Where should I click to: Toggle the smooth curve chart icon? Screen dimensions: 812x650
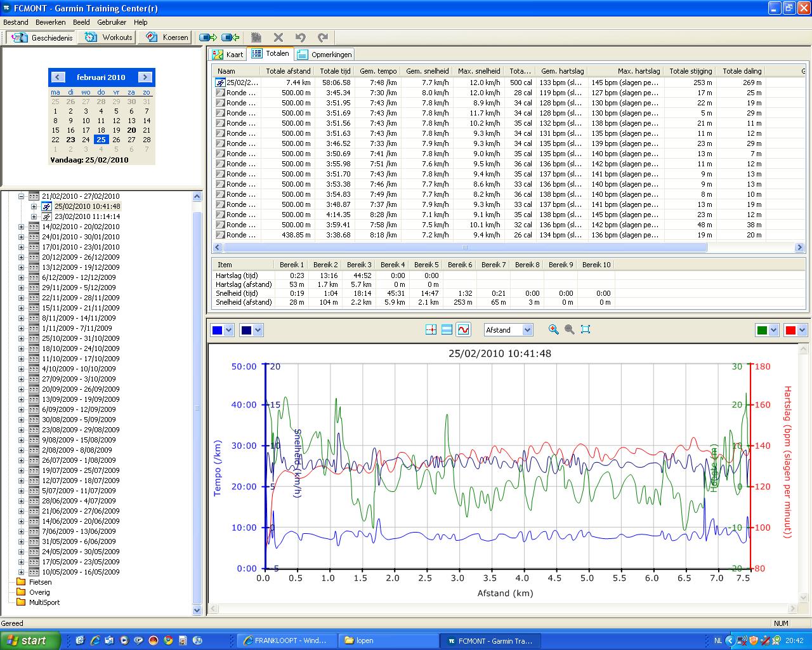463,329
